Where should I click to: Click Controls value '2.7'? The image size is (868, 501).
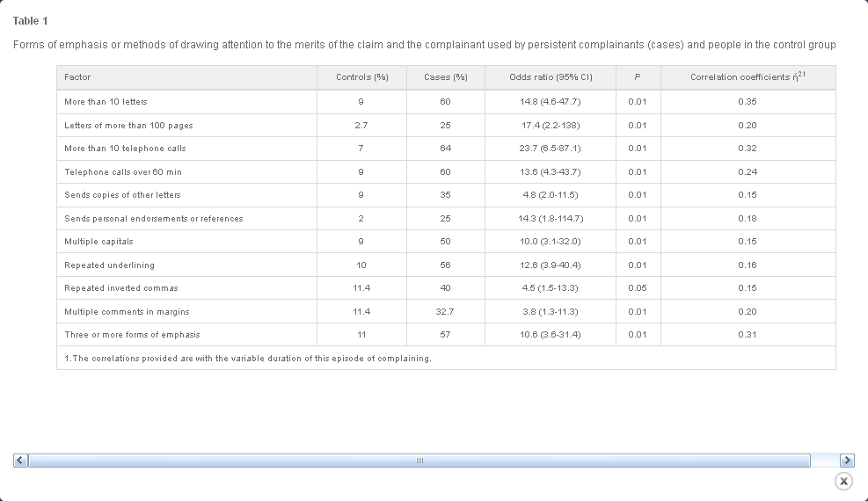[x=361, y=126]
